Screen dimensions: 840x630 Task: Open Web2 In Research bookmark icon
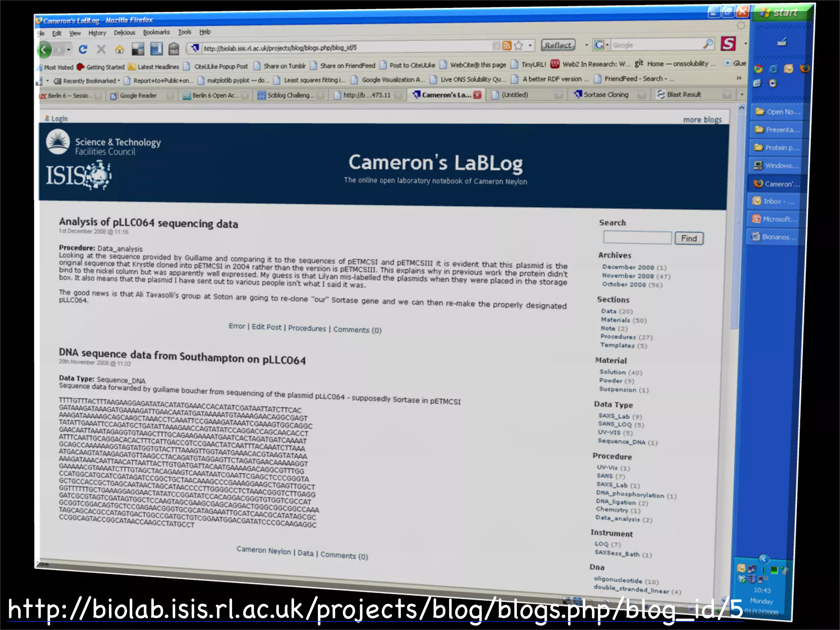pyautogui.click(x=555, y=64)
